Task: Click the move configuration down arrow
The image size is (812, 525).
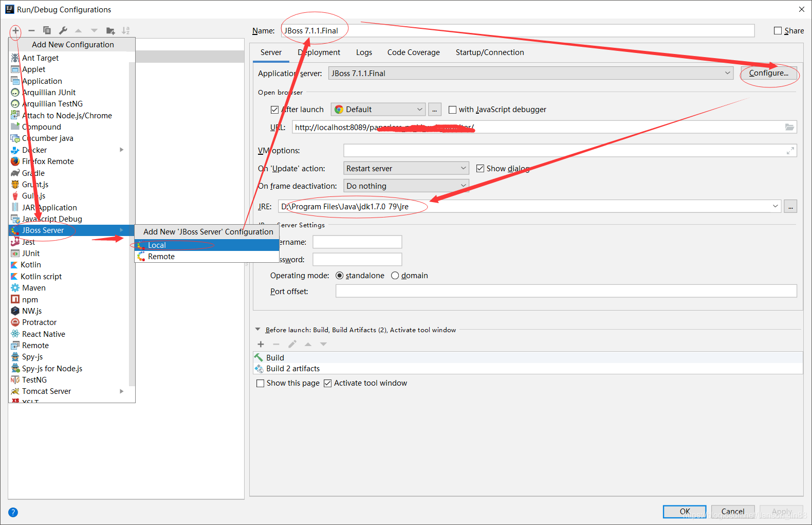Action: 94,31
